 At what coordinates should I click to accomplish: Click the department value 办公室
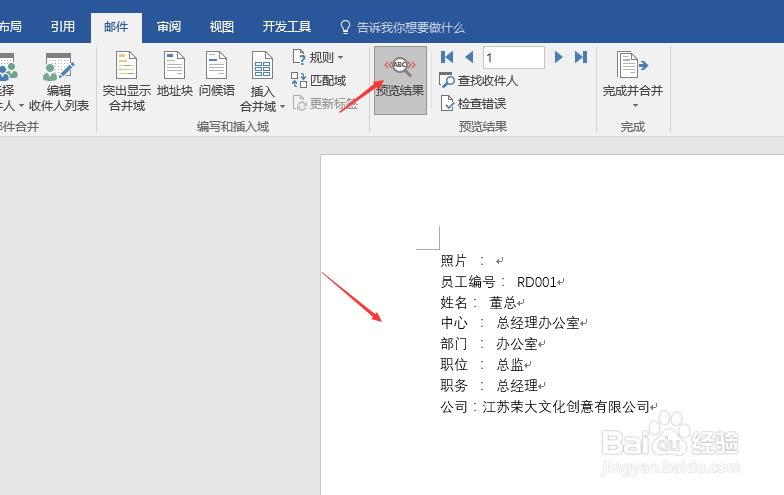[516, 344]
